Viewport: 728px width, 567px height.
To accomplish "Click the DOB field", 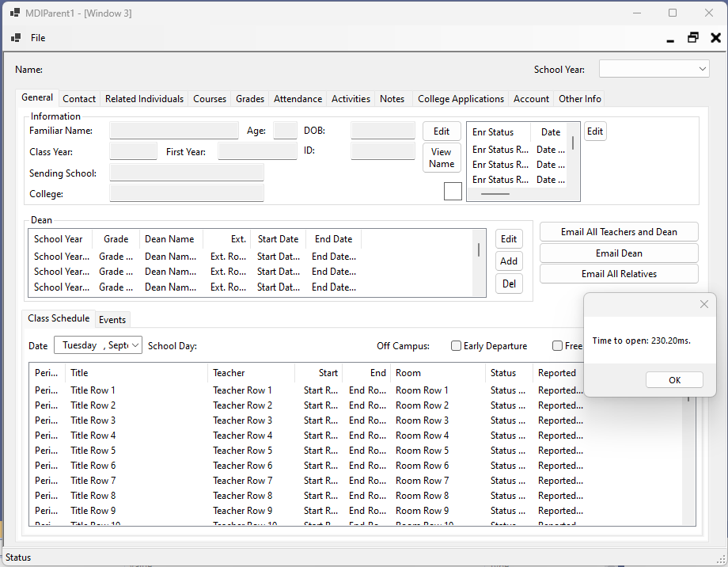I will coord(382,131).
